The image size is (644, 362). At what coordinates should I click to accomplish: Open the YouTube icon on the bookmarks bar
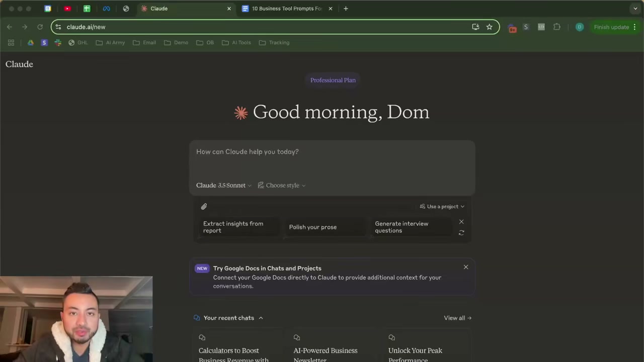coord(67,8)
